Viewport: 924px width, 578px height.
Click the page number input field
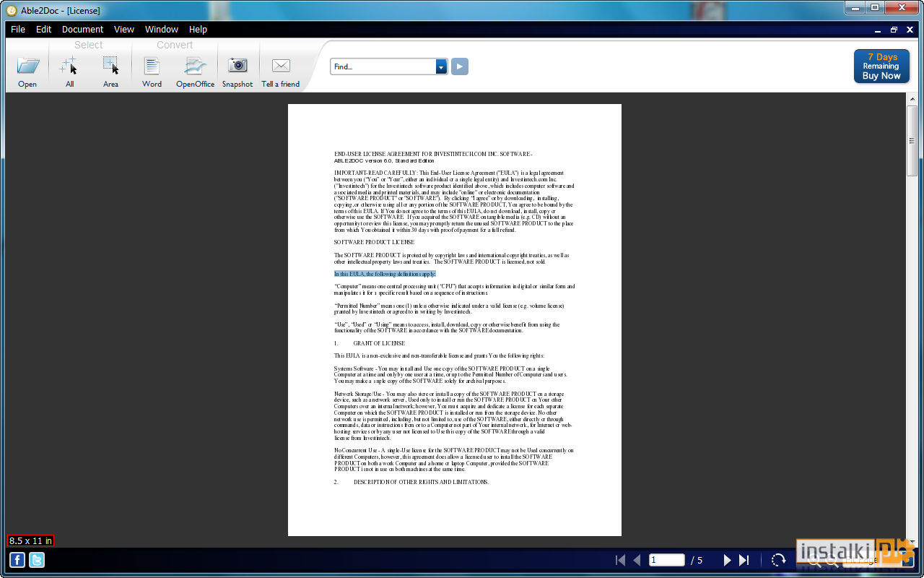[x=666, y=560]
